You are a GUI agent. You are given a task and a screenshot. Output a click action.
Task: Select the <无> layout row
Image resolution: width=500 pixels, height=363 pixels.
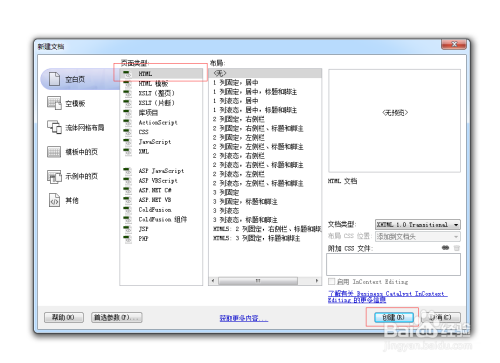coord(265,73)
